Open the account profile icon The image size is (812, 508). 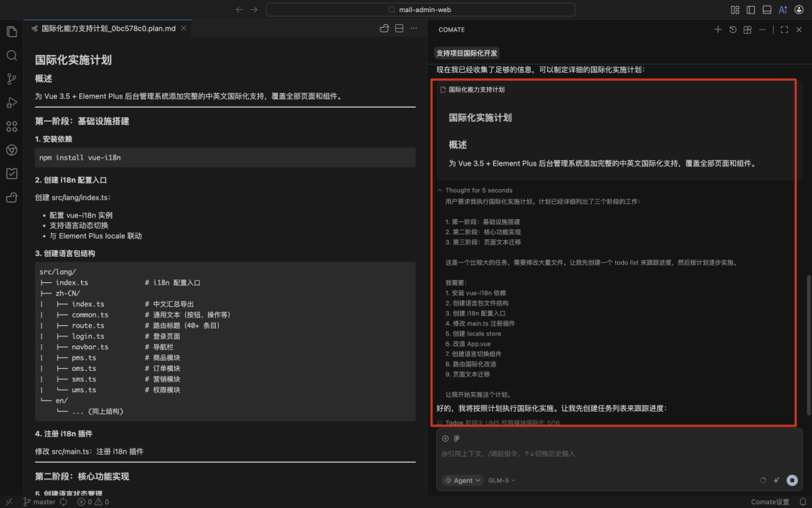pyautogui.click(x=799, y=9)
